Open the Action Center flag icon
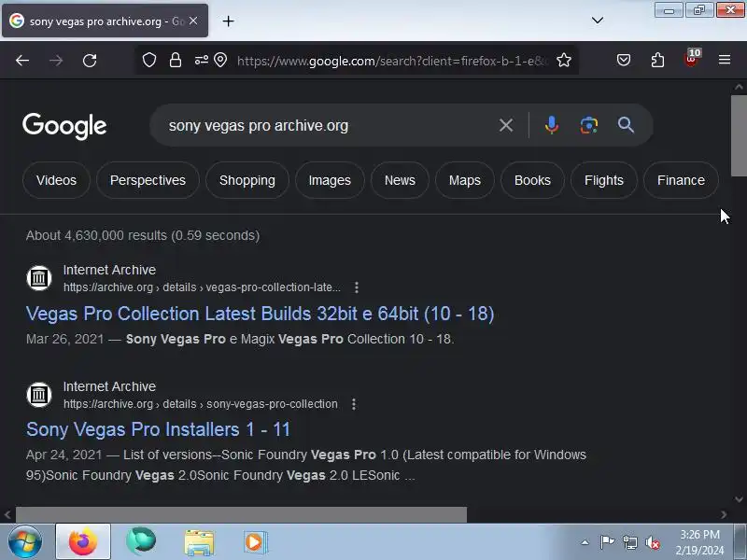747x560 pixels. coord(608,542)
